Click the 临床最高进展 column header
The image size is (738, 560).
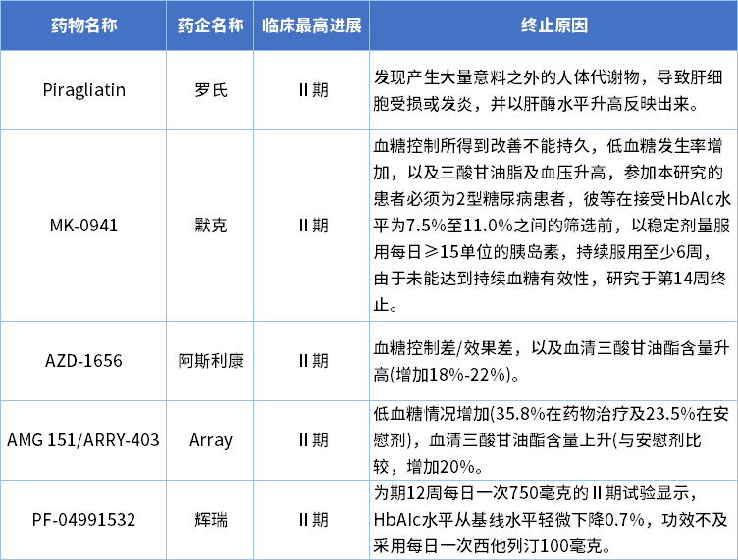[311, 25]
